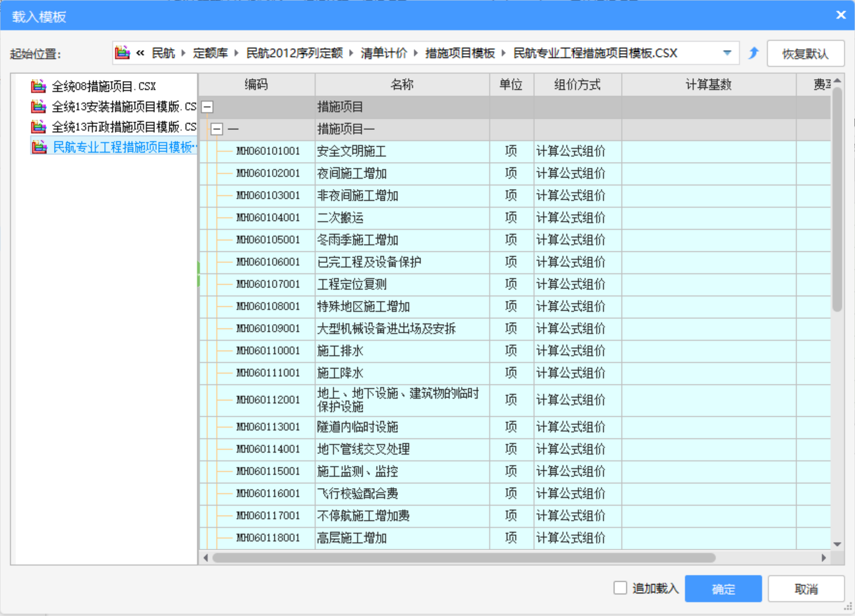The image size is (855, 616).
Task: Click the up-one-level blue arrow icon
Action: coord(753,53)
